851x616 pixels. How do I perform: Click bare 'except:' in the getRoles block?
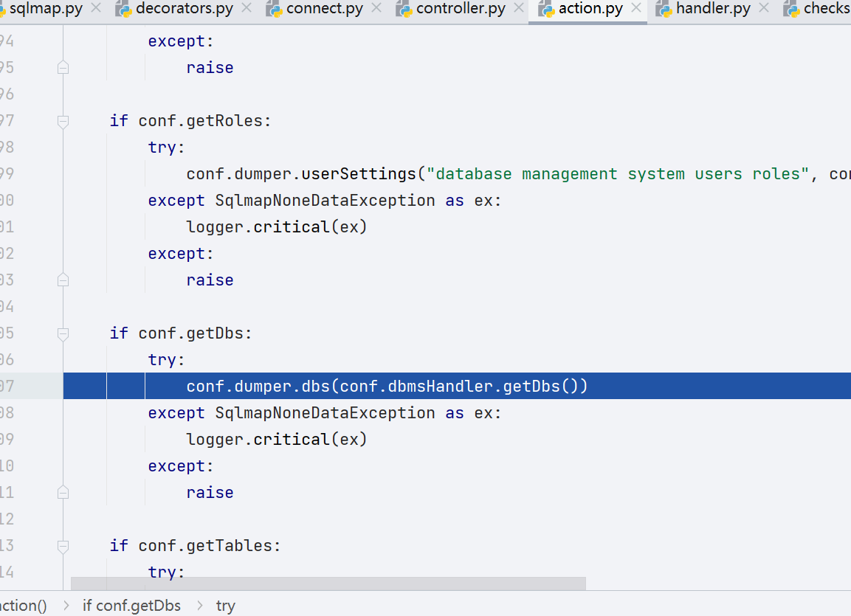tap(181, 253)
